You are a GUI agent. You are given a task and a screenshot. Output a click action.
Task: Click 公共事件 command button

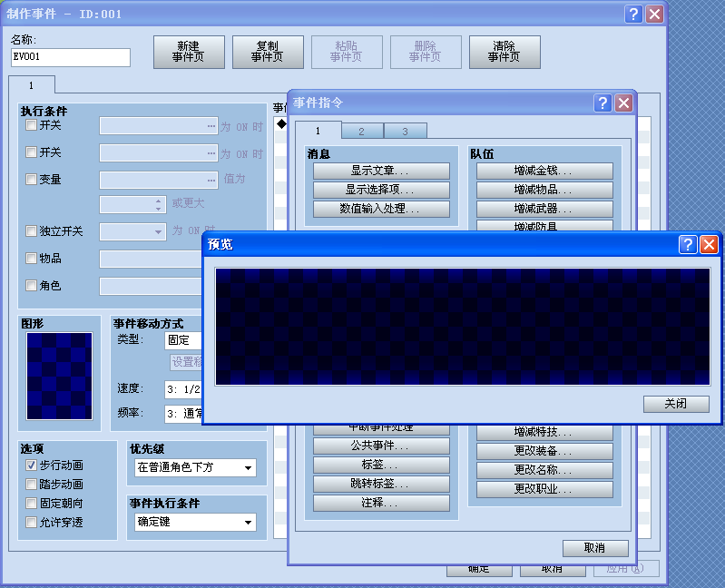click(x=381, y=446)
